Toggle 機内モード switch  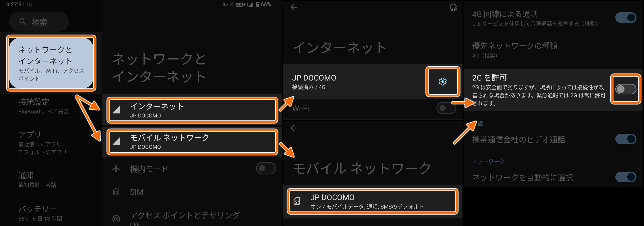266,168
